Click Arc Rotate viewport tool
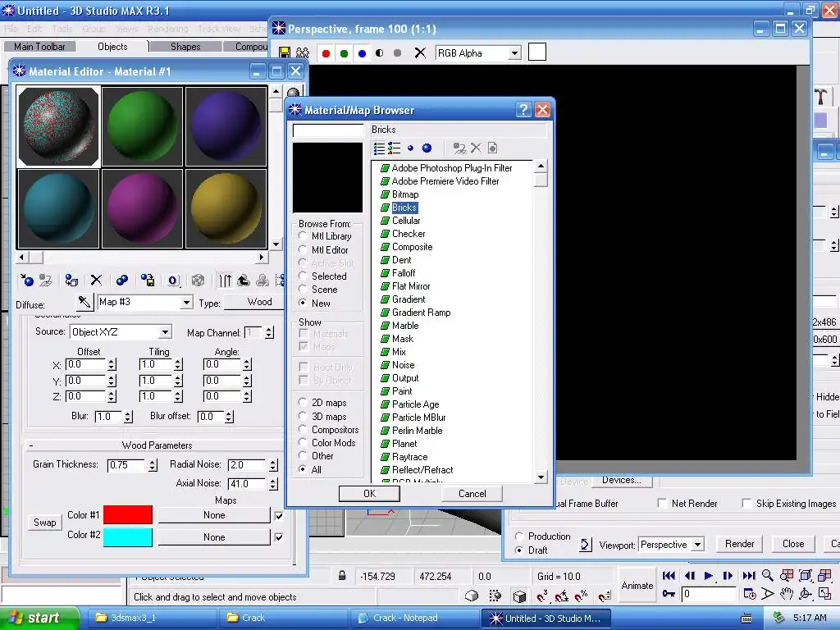The width and height of the screenshot is (840, 630). 806,594
